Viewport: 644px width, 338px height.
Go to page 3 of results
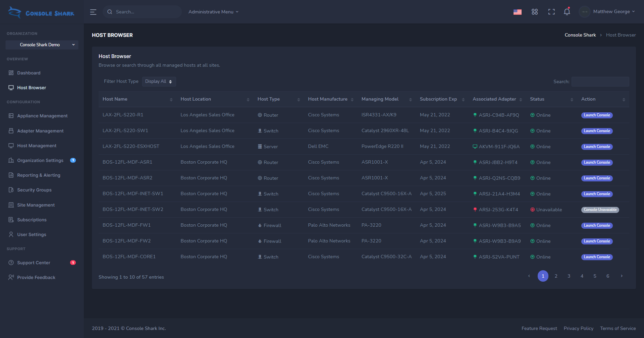(569, 276)
